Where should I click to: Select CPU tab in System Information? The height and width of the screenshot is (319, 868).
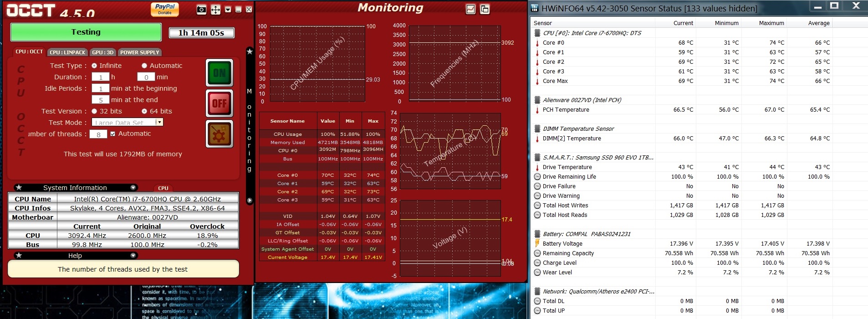pos(163,188)
